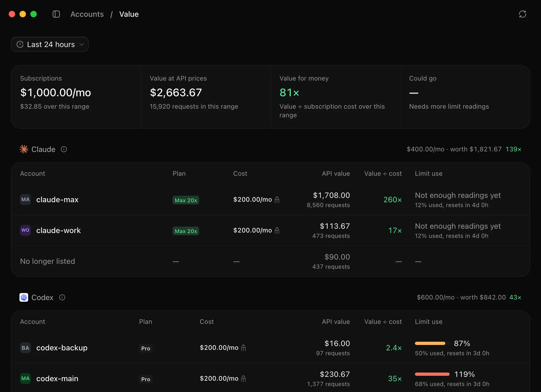This screenshot has width=541, height=392.
Task: Click the No longer listed row label
Action: [48, 261]
